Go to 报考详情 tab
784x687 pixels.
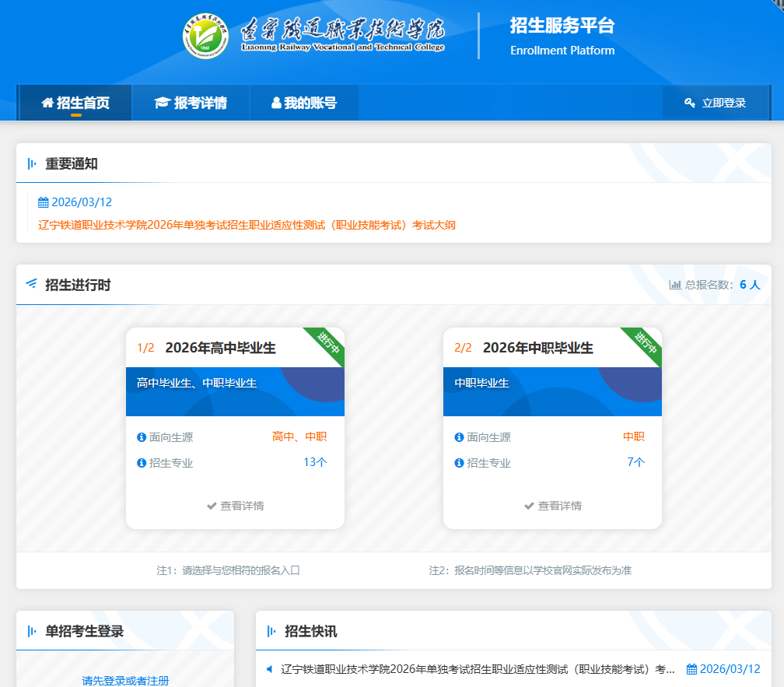191,103
